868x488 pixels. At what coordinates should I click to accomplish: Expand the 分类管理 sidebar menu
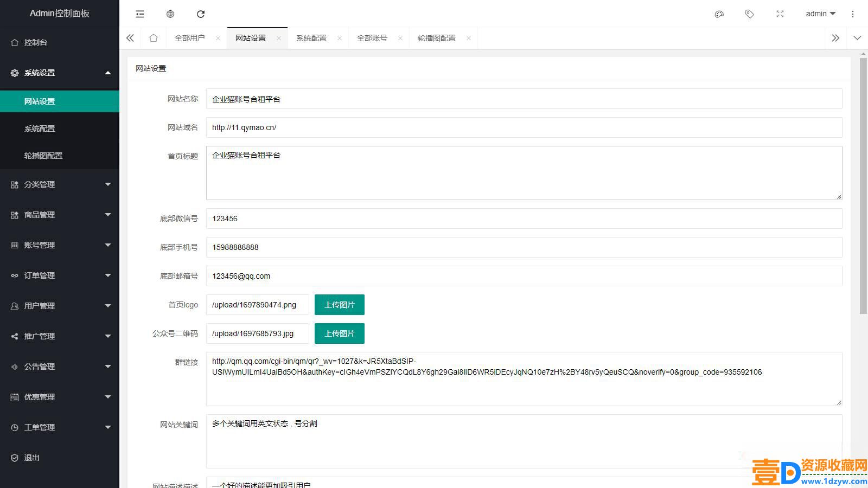coord(60,184)
